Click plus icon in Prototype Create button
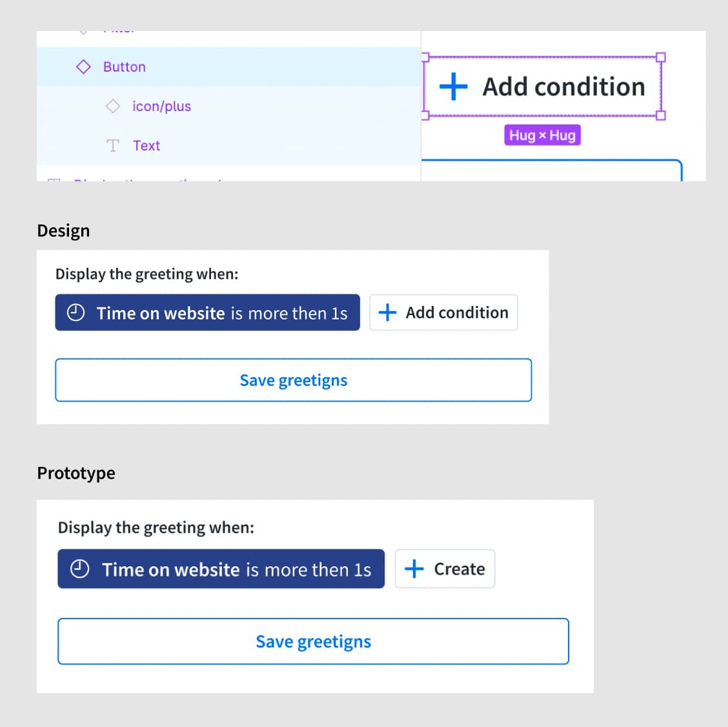 point(414,569)
